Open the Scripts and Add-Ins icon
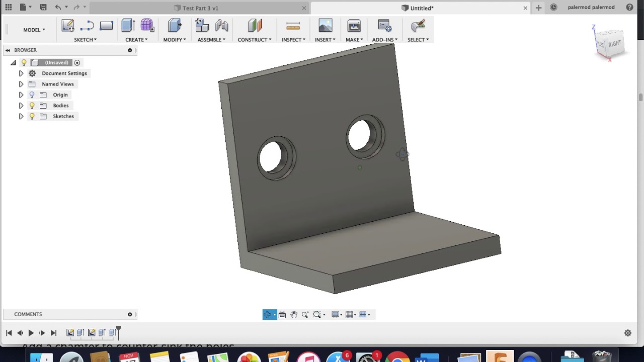The image size is (644, 362). pos(385,26)
